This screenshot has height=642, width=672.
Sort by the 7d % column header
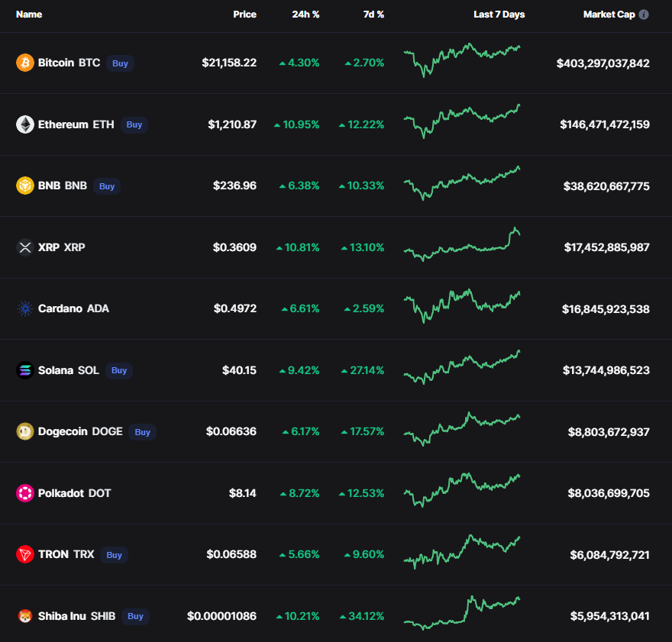(373, 15)
